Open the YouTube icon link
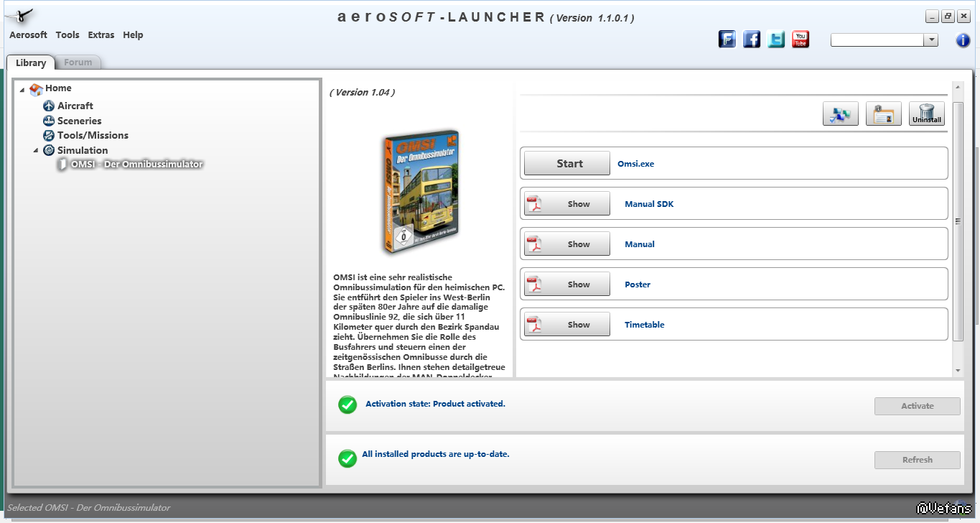Image resolution: width=980 pixels, height=523 pixels. pyautogui.click(x=801, y=40)
